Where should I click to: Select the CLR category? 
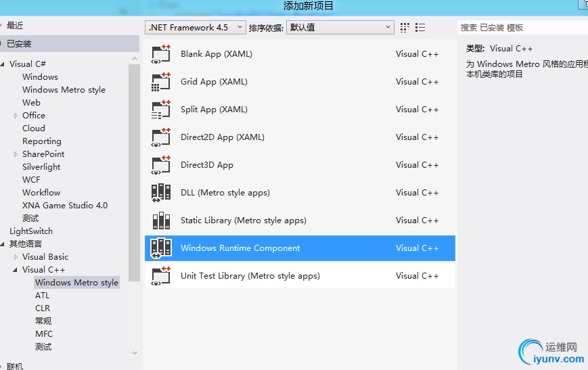pyautogui.click(x=43, y=308)
